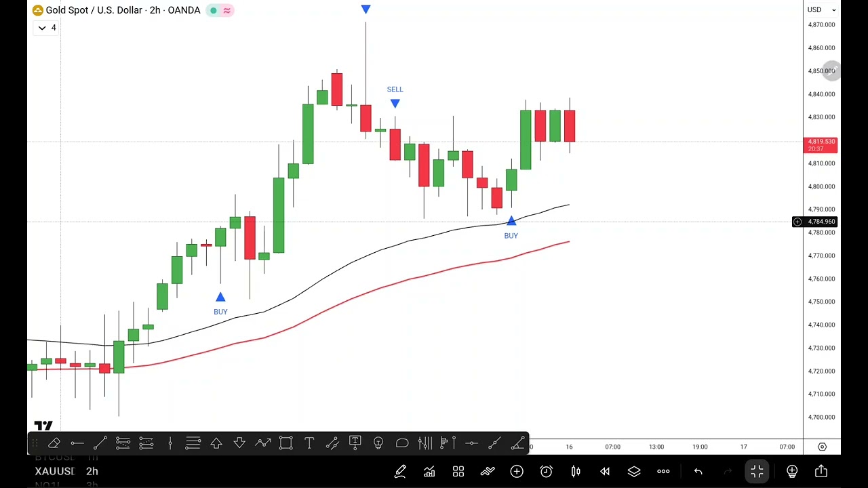Grab the drawing toolbar drag handle
This screenshot has height=488, width=868.
[x=34, y=443]
